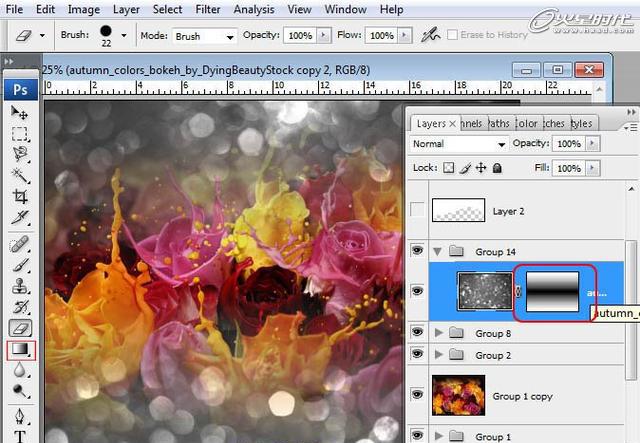Screen dimensions: 640x443
Task: Select the Eraser tool in toolbox
Action: pos(20,328)
